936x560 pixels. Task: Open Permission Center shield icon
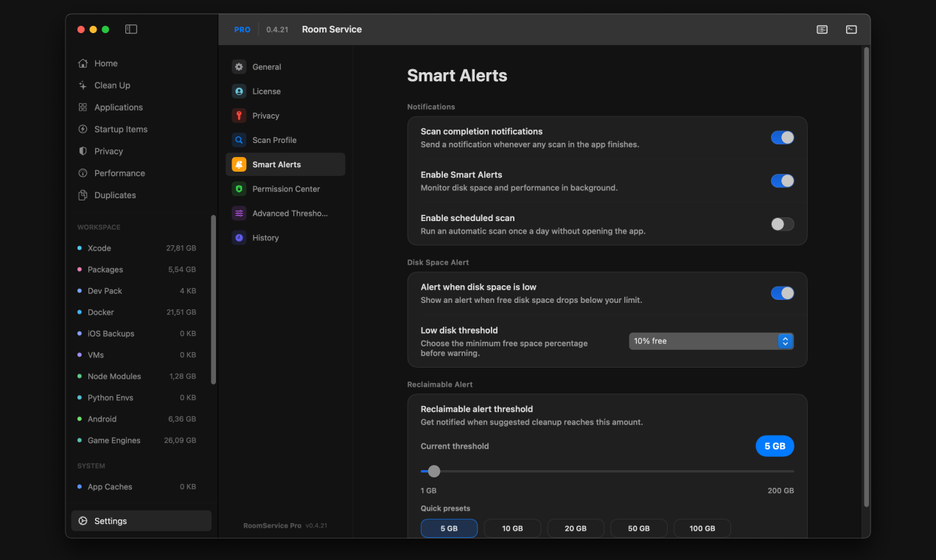click(239, 189)
